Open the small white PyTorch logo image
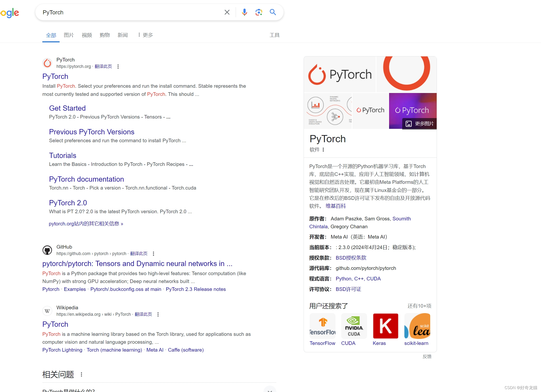541x392 pixels. coord(370,111)
